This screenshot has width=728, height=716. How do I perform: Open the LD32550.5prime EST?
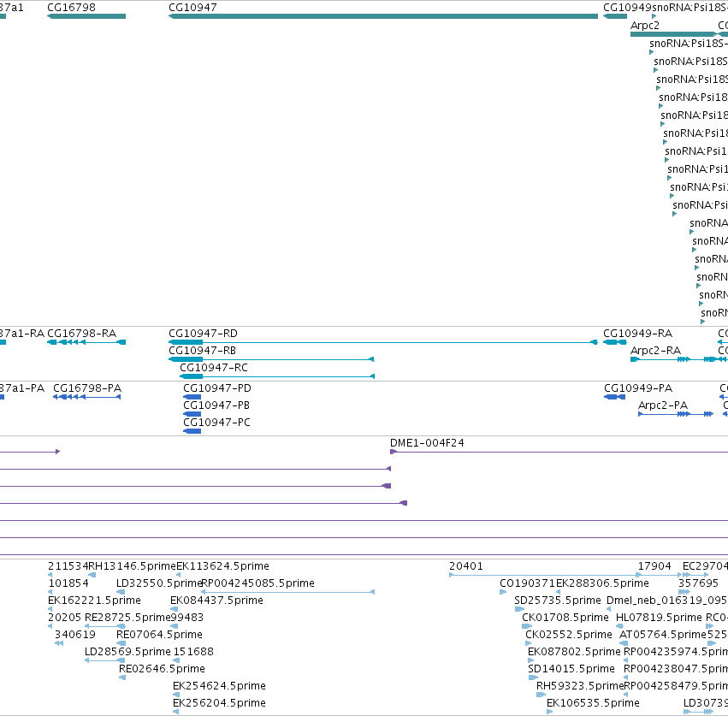tap(121, 592)
